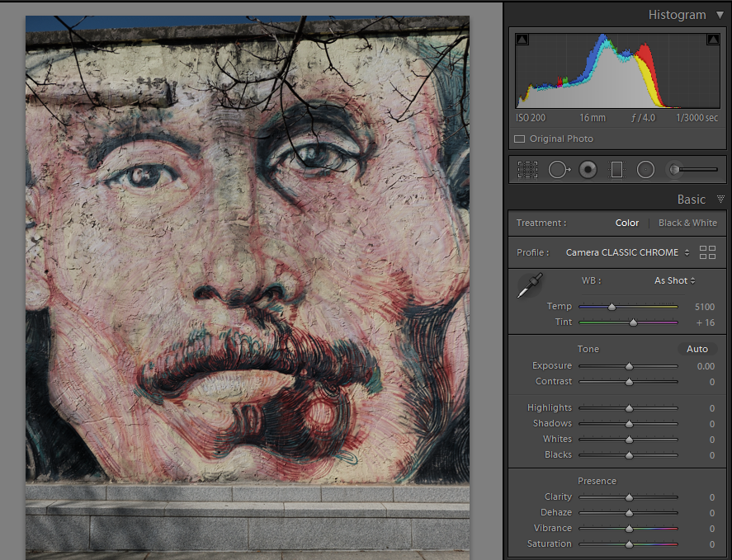Choose the Red Eye Correction tool
The height and width of the screenshot is (560, 732).
[588, 169]
